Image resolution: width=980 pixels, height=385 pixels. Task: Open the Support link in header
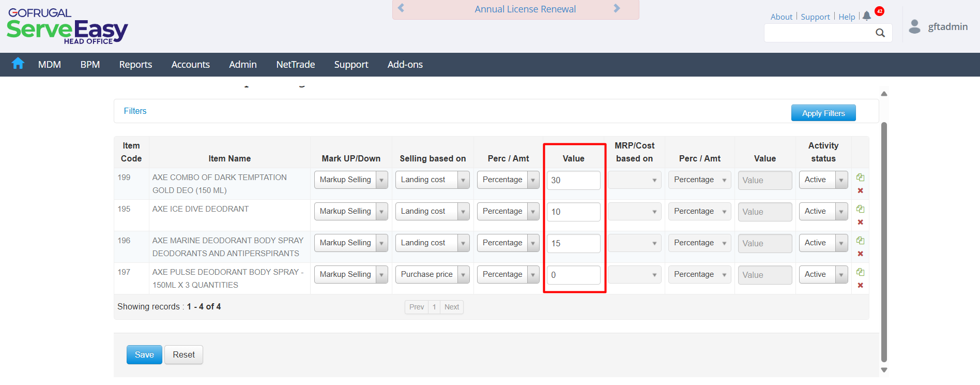click(815, 17)
